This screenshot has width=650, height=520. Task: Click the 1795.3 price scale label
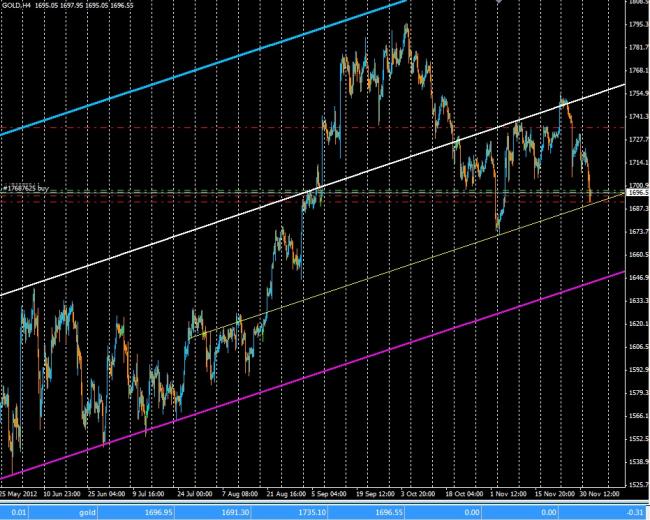(638, 24)
